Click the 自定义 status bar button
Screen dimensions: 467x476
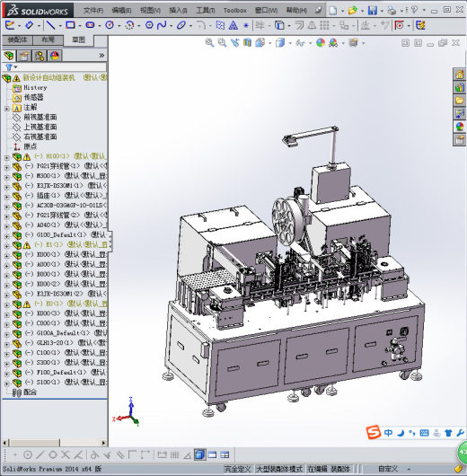coord(388,469)
